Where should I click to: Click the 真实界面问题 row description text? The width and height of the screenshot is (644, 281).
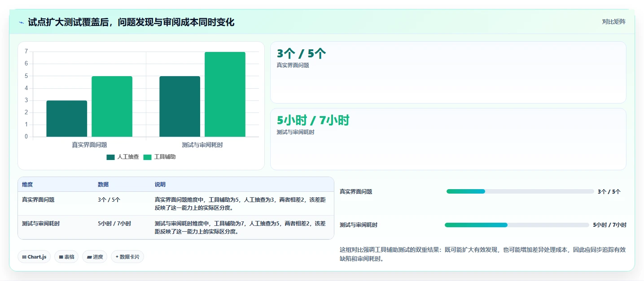click(x=240, y=204)
